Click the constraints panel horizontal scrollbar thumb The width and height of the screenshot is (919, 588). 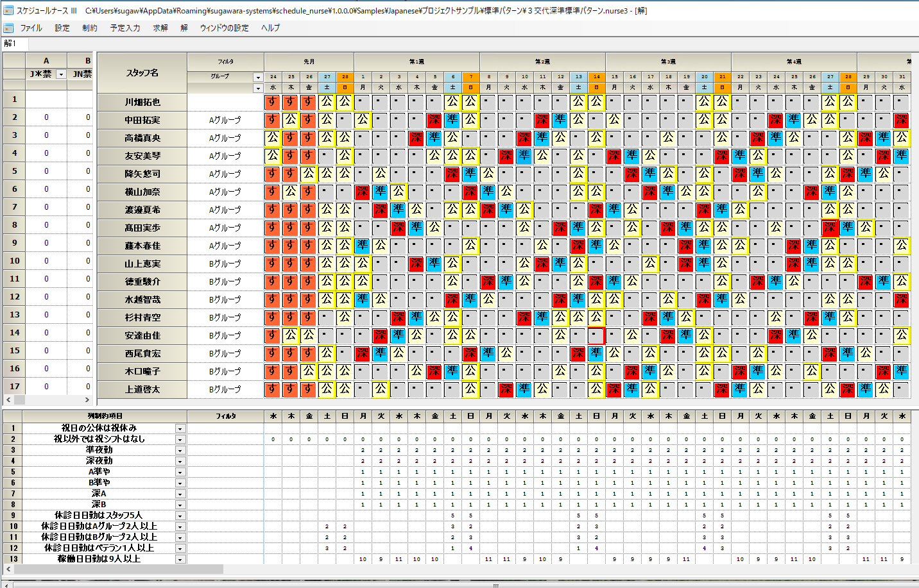119,569
